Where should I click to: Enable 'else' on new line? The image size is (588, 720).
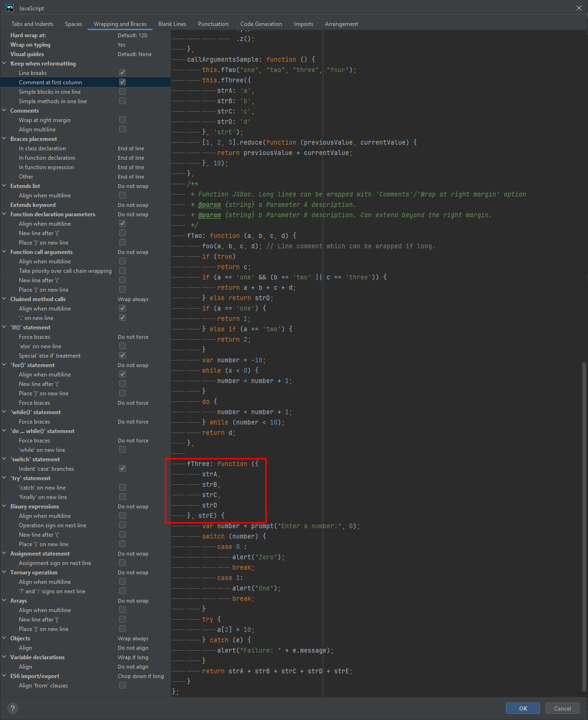[122, 346]
